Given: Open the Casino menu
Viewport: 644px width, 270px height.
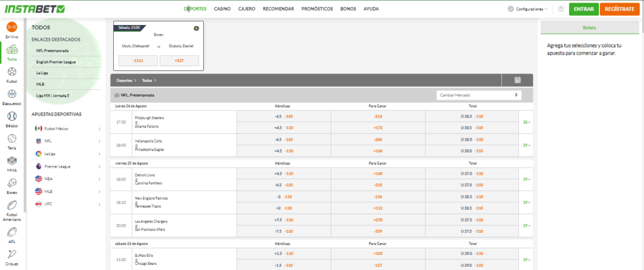Looking at the screenshot, I should [x=222, y=9].
